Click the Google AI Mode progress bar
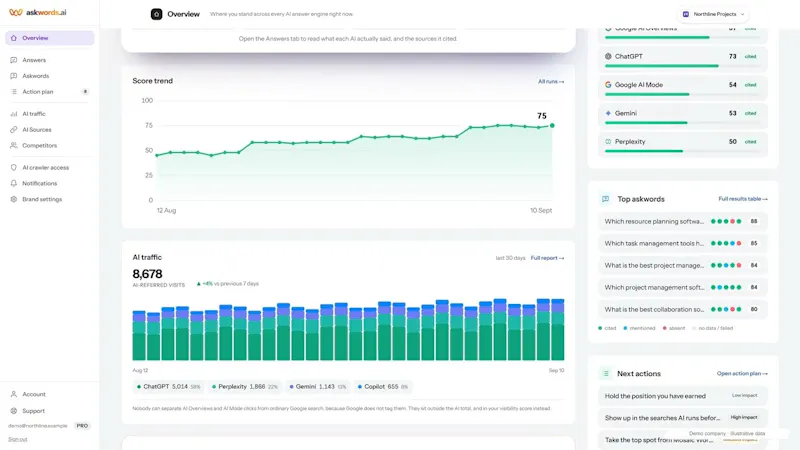 pos(682,94)
